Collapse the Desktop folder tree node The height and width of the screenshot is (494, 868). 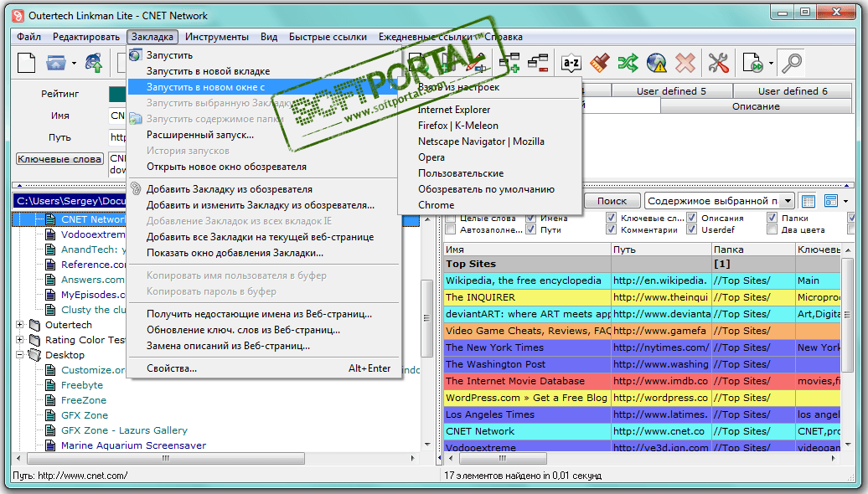[20, 355]
